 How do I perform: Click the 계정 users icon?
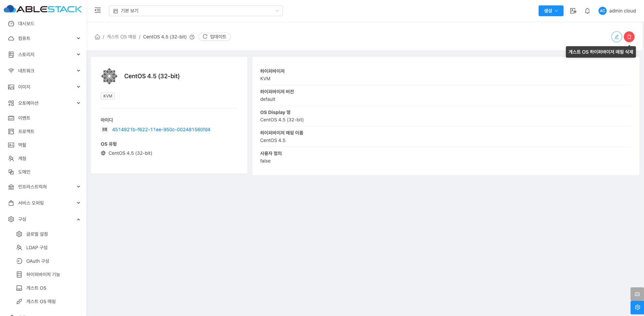tap(11, 159)
